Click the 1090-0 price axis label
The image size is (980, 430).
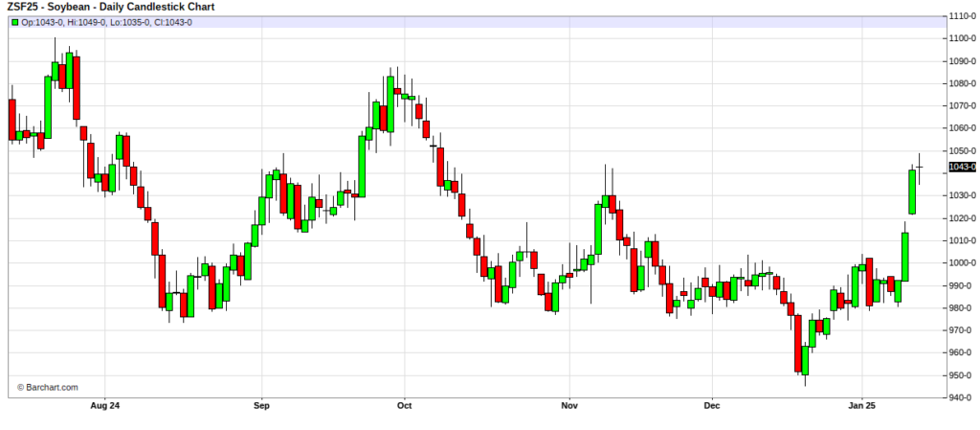[963, 61]
